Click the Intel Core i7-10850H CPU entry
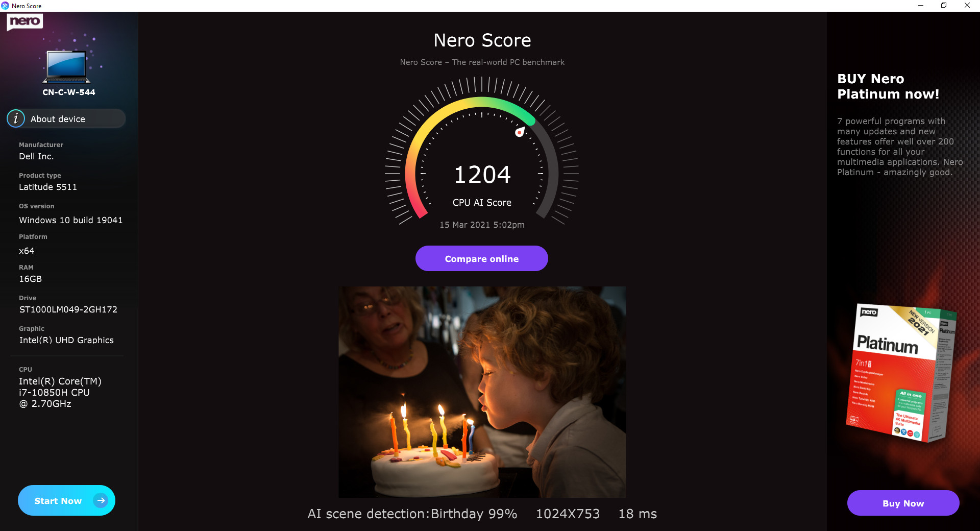 point(60,392)
